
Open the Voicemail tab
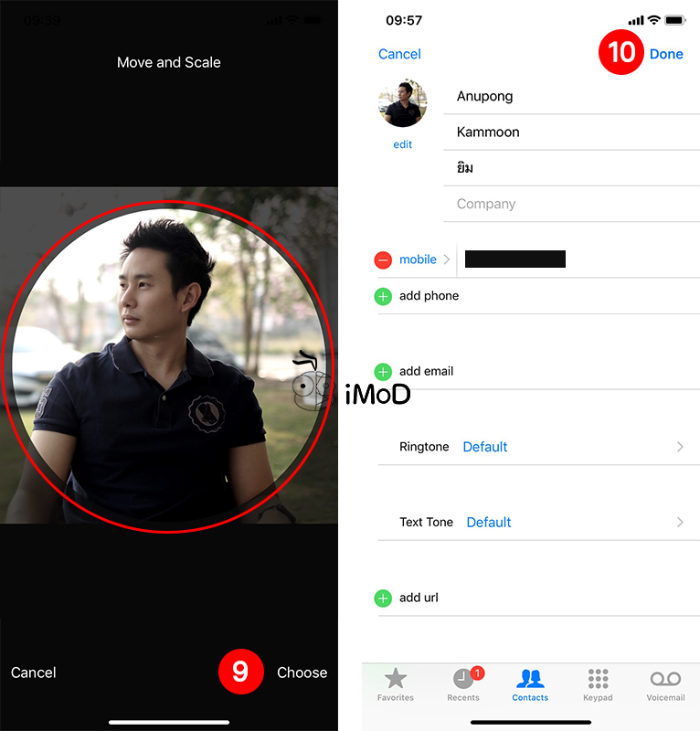(x=665, y=684)
